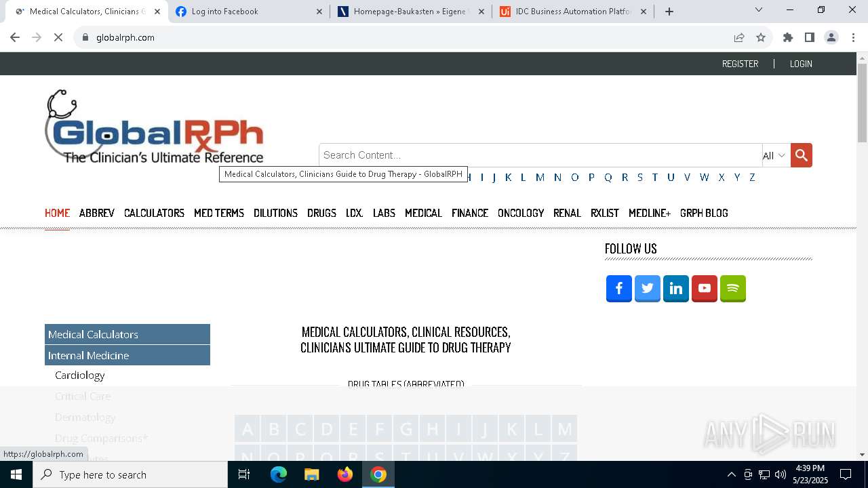The image size is (868, 488).
Task: Click the REGISTER link
Action: point(740,64)
